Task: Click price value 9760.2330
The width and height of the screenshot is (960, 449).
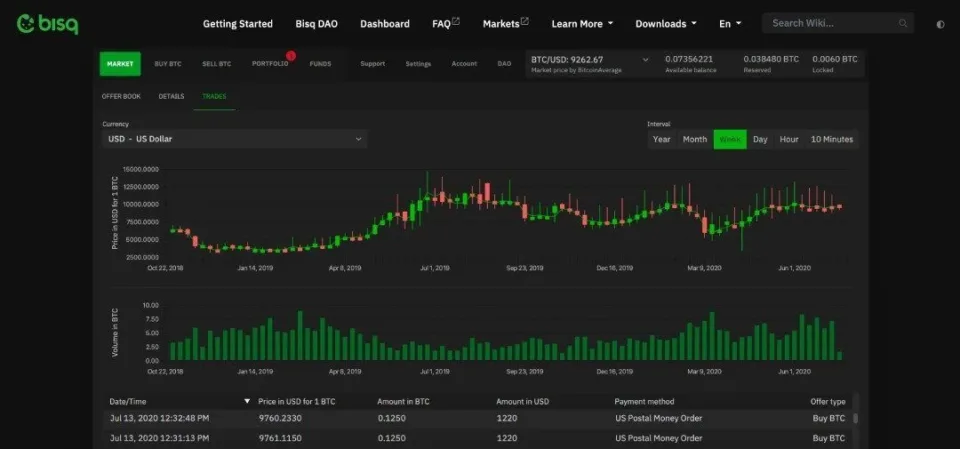Action: [280, 418]
